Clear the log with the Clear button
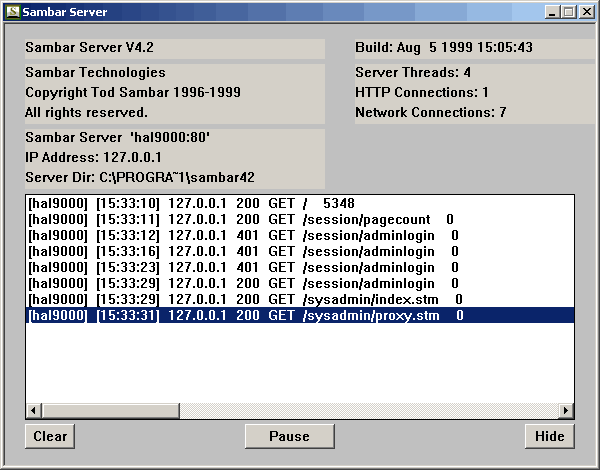The image size is (600, 470). [x=50, y=436]
